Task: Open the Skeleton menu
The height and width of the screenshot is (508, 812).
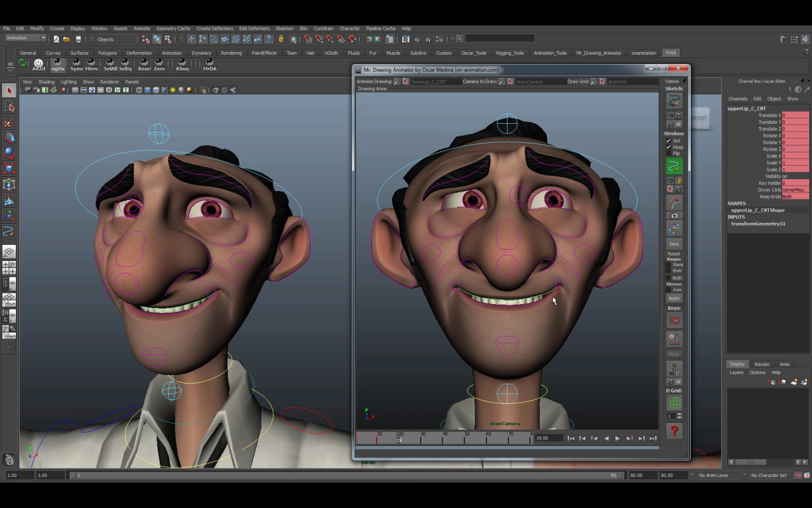Action: click(284, 29)
